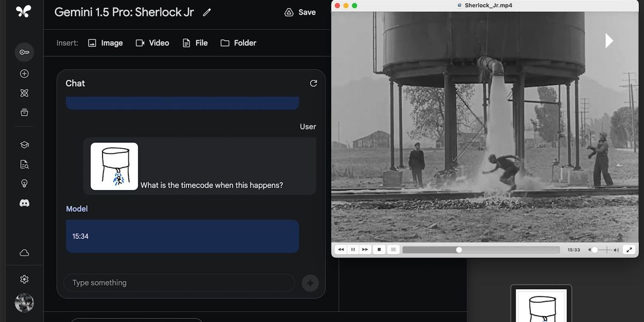Open the Discord icon in sidebar
Screen dimensions: 644x322
coord(24,203)
